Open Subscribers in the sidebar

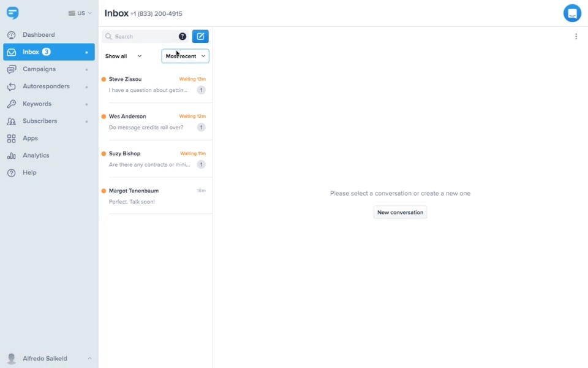[40, 121]
